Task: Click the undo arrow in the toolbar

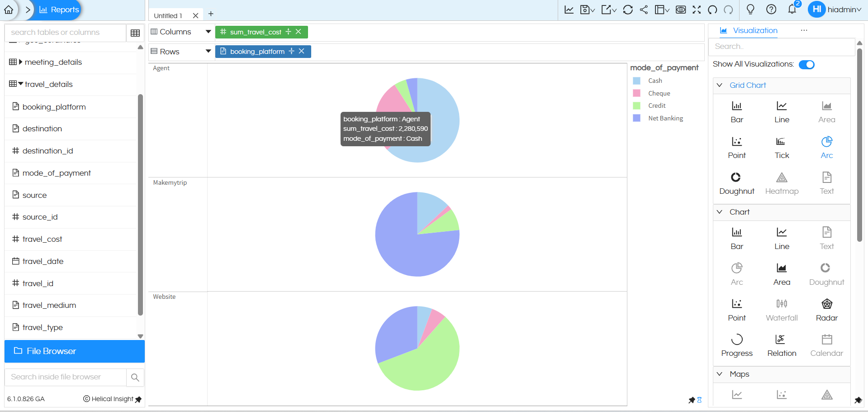Action: [712, 10]
